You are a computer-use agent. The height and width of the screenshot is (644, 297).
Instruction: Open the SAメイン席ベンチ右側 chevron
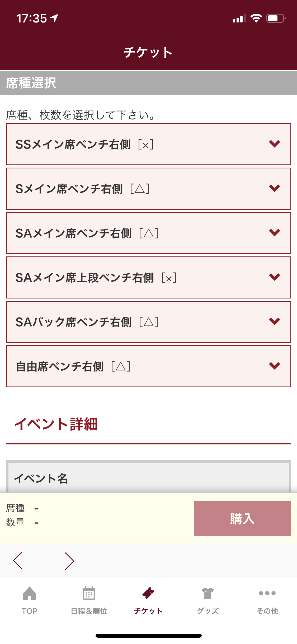point(274,233)
